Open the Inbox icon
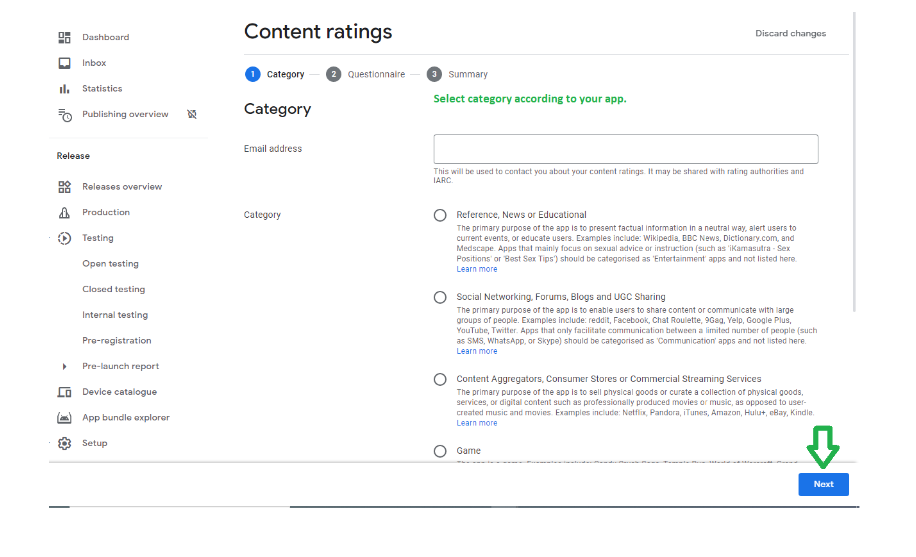916x557 pixels. coord(65,63)
